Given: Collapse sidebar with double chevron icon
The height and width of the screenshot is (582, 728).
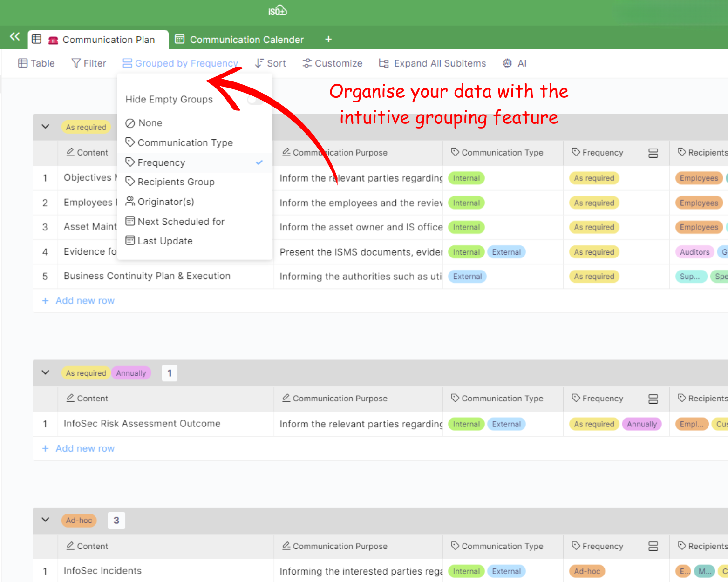Looking at the screenshot, I should click(x=15, y=37).
